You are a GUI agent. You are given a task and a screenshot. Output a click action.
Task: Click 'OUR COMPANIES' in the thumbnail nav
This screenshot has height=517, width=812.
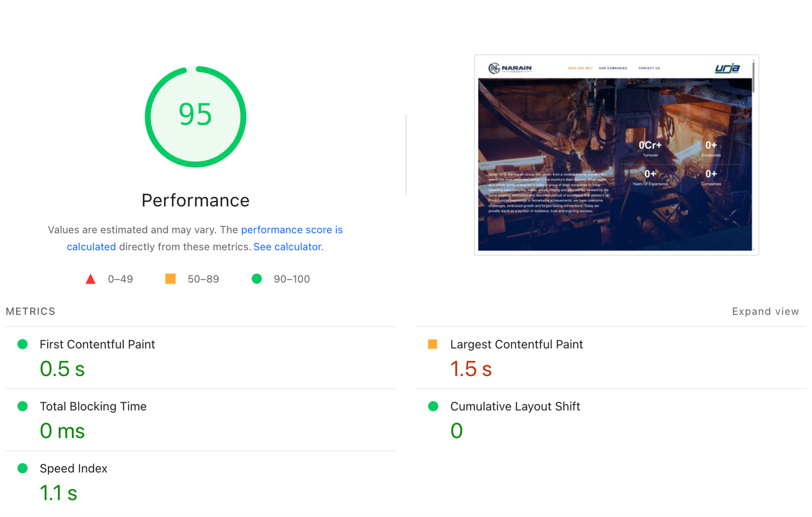(x=613, y=68)
